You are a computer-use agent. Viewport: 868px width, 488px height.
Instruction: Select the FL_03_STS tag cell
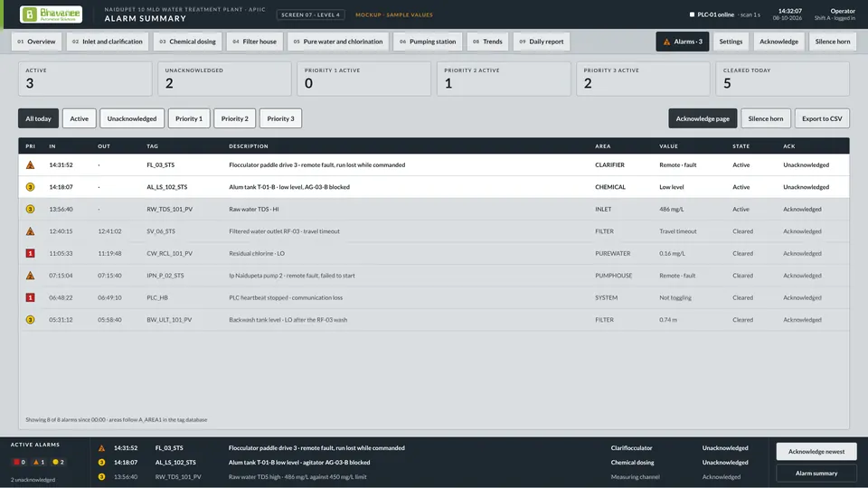(x=161, y=164)
